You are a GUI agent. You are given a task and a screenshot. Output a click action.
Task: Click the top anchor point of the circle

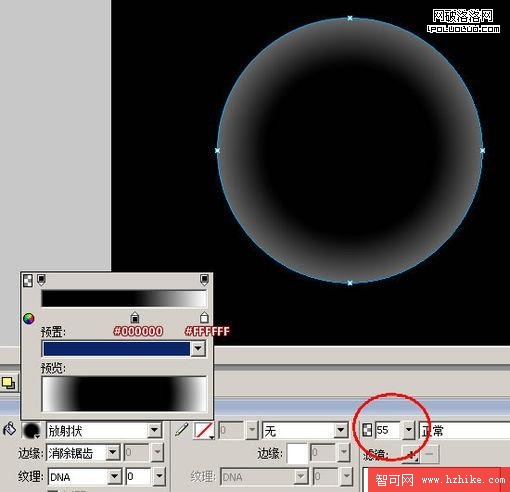tap(350, 18)
